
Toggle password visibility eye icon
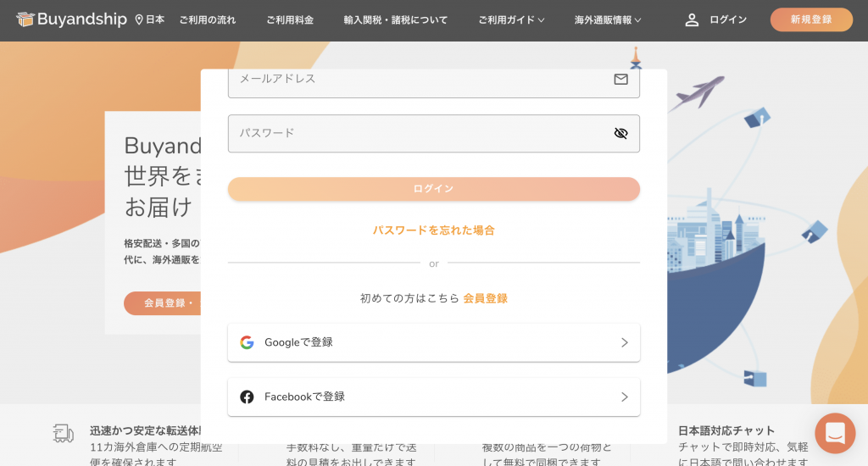point(620,133)
